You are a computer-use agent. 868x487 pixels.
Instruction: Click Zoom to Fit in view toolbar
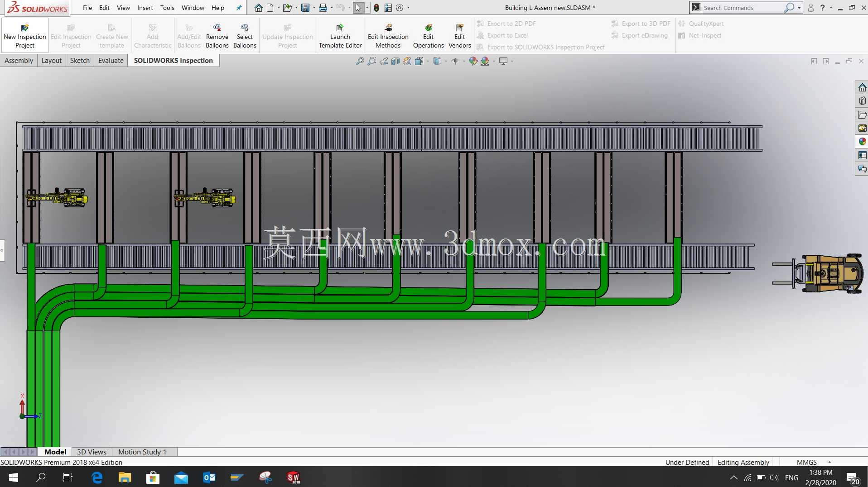click(x=360, y=61)
